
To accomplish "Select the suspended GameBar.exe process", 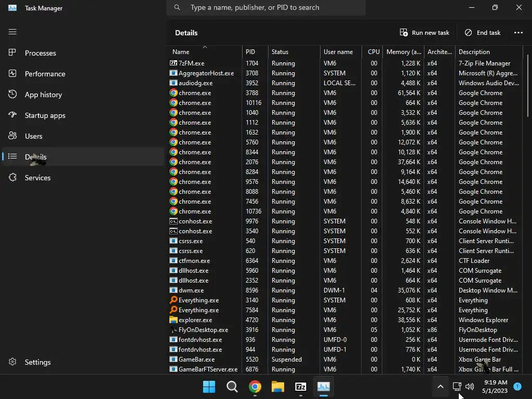I will click(345, 360).
